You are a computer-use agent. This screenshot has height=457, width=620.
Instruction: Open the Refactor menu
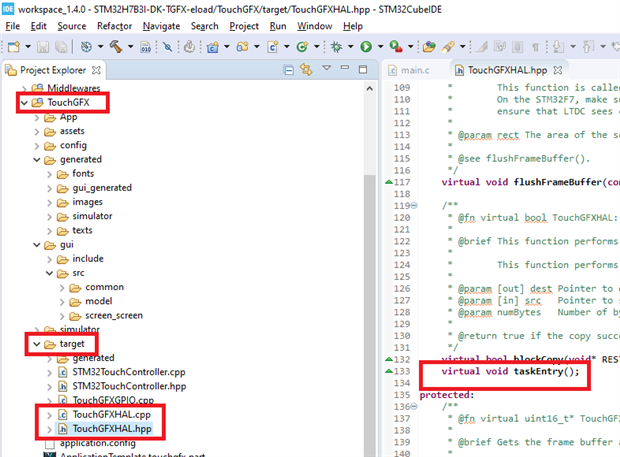point(114,25)
